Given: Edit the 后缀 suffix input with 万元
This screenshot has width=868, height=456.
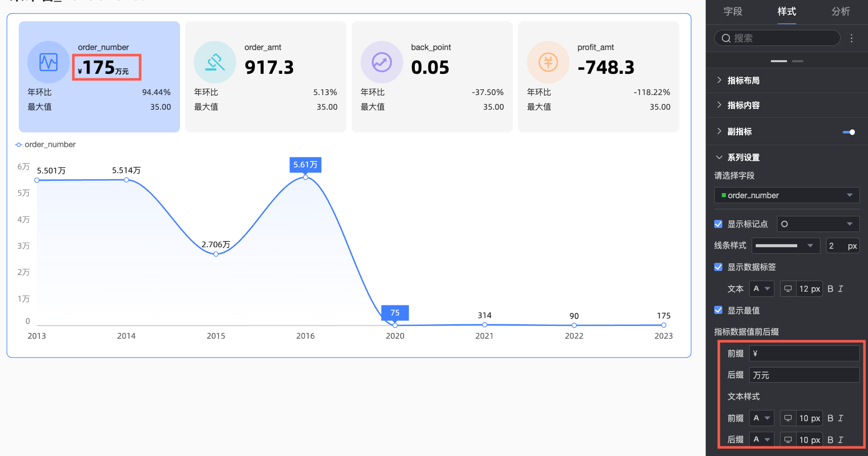Looking at the screenshot, I should point(804,375).
